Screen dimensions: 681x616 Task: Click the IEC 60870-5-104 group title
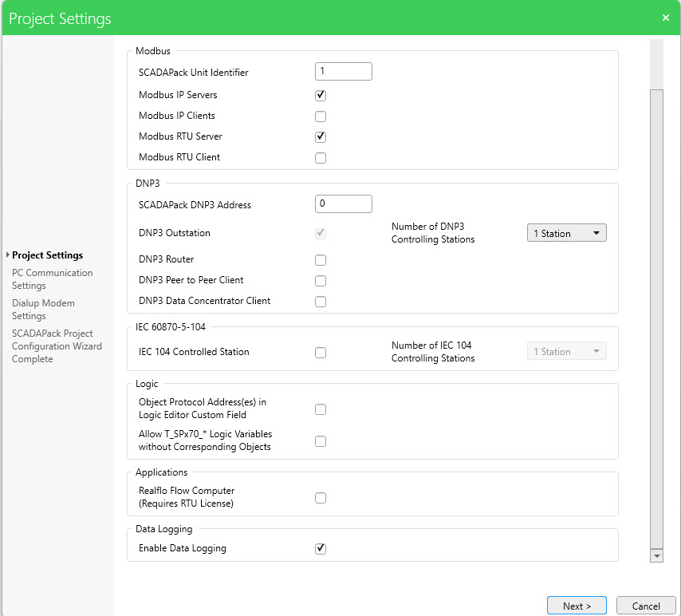tap(171, 327)
